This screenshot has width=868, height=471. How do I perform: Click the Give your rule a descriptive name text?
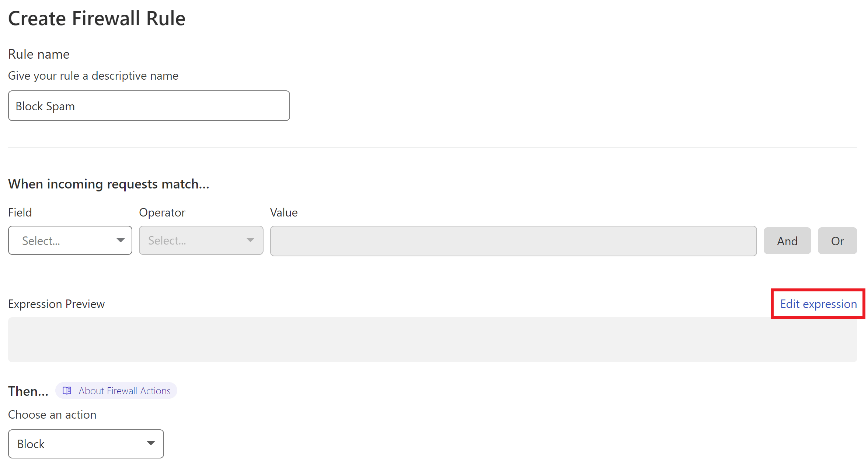tap(93, 76)
